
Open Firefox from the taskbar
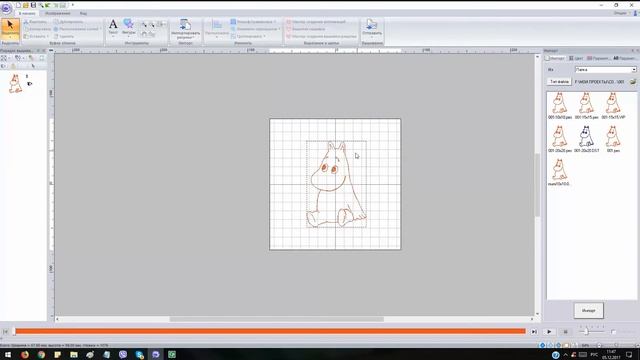point(25,354)
